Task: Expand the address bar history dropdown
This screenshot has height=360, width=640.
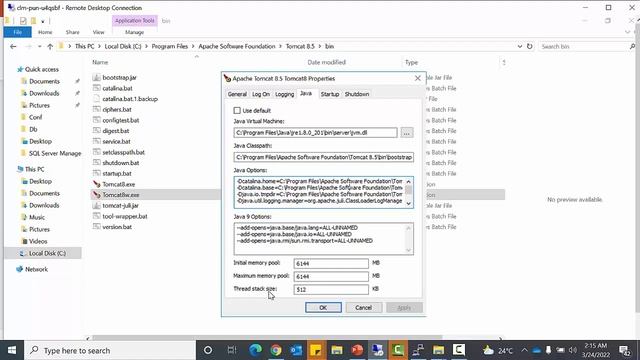Action: pyautogui.click(x=520, y=47)
